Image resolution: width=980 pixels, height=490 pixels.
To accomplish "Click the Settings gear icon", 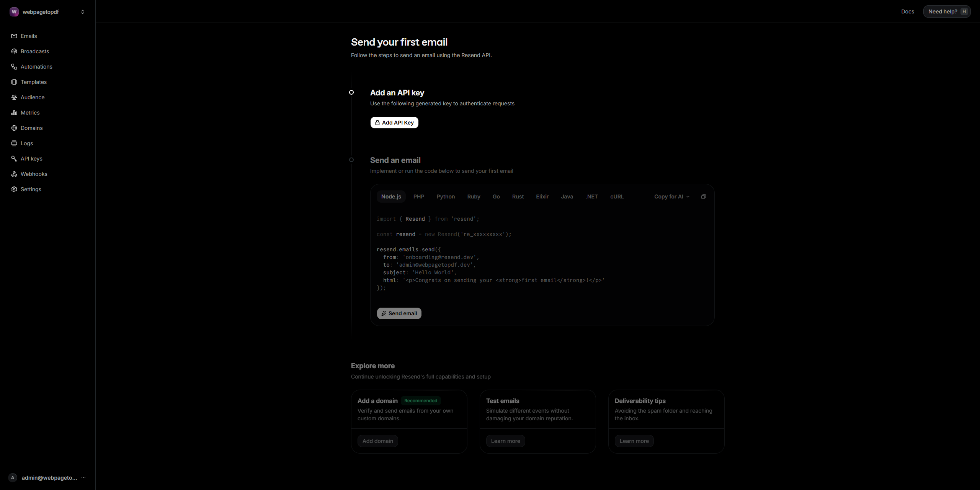I will point(14,189).
